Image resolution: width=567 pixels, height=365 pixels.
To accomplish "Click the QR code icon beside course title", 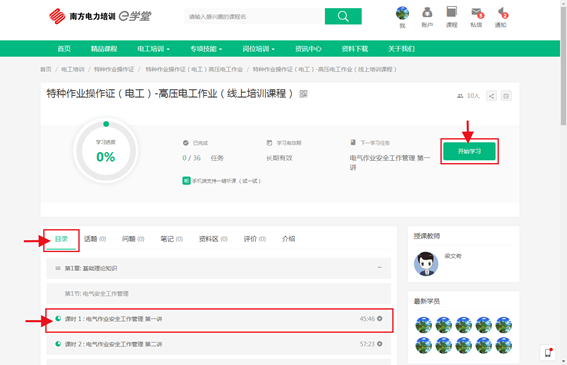I will click(x=303, y=94).
